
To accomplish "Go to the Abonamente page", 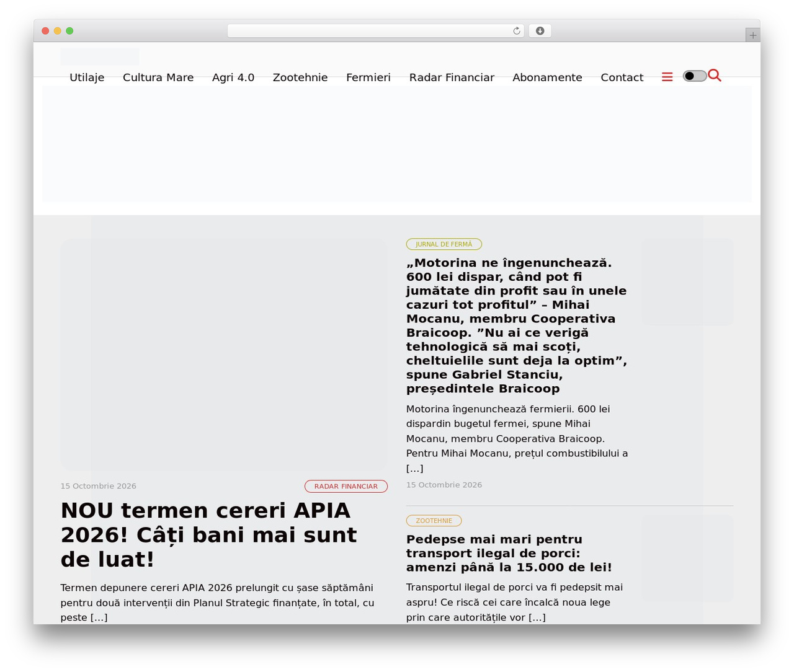I will point(547,77).
